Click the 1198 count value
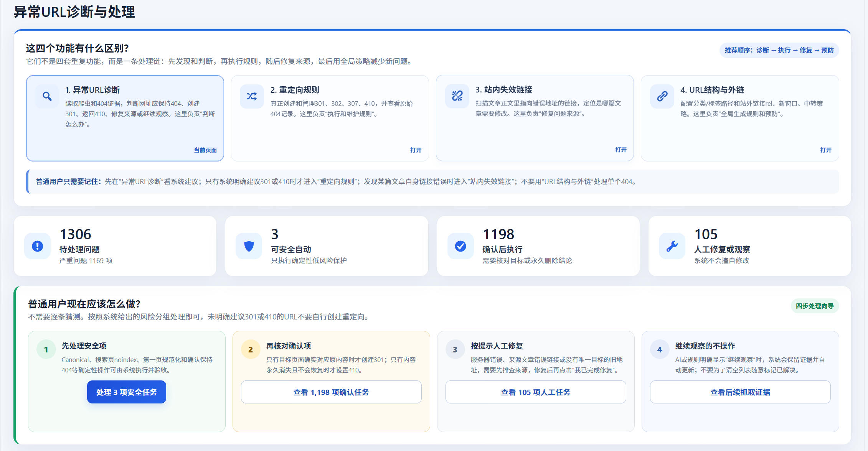This screenshot has width=868, height=451. [x=498, y=234]
